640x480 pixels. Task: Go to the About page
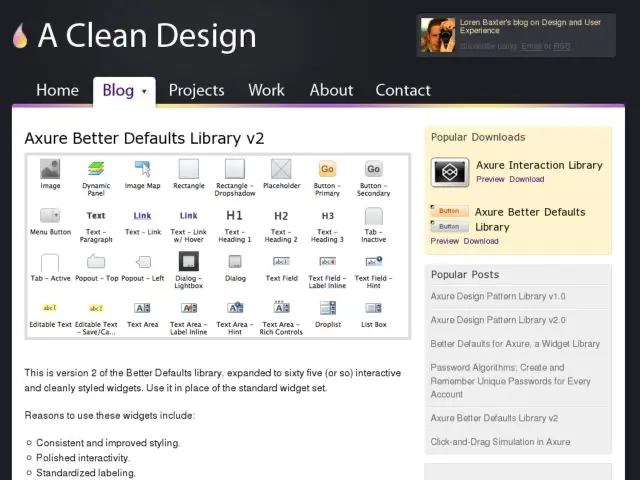click(x=331, y=90)
